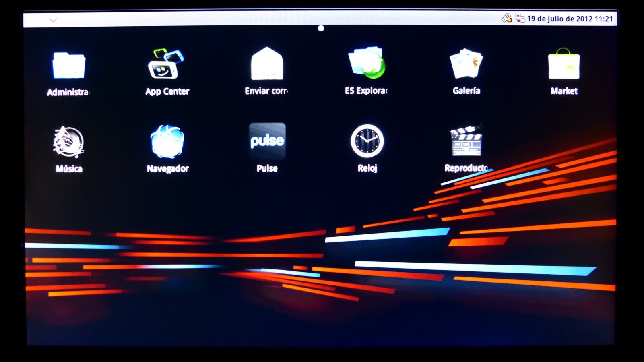The width and height of the screenshot is (644, 362).
Task: Open the Reloj clock icon
Action: [x=367, y=141]
